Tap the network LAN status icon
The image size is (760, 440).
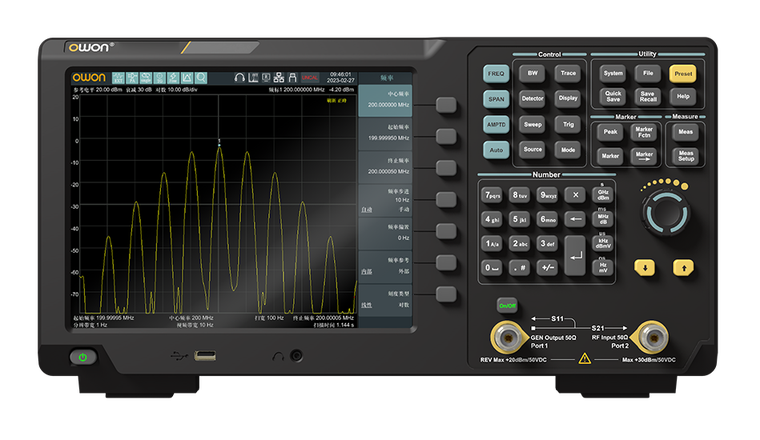coord(279,78)
